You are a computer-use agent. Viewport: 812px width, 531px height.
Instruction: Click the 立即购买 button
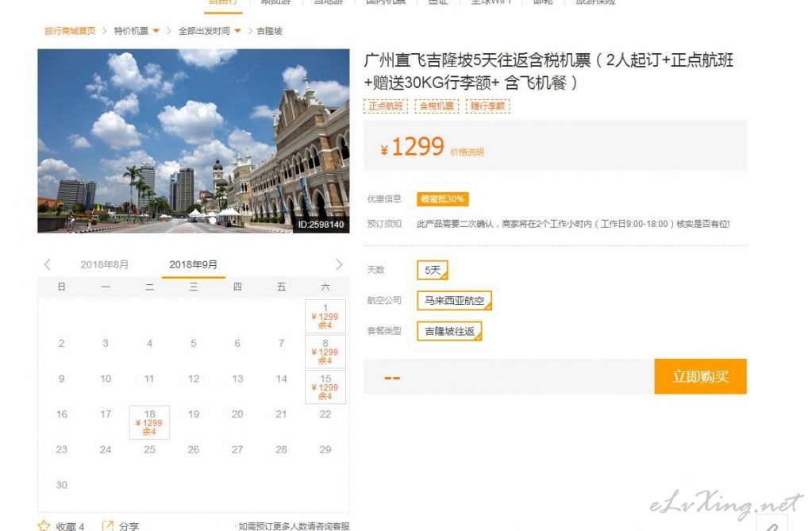coord(700,376)
